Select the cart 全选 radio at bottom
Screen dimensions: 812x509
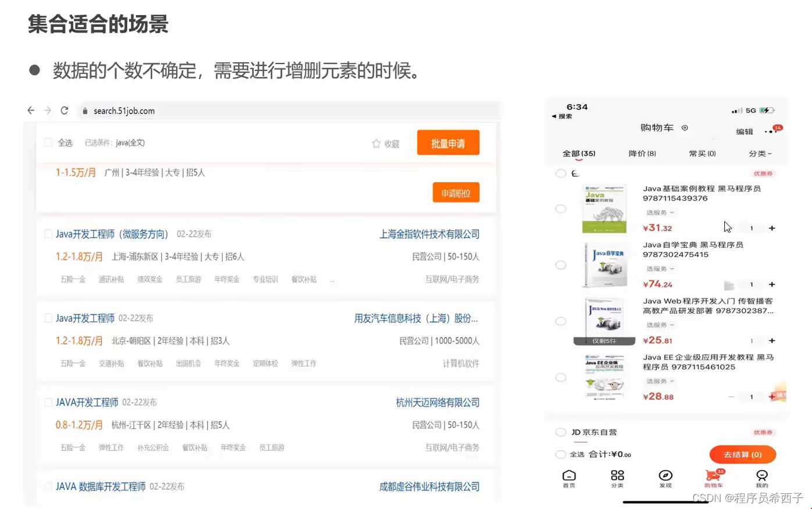click(x=560, y=454)
